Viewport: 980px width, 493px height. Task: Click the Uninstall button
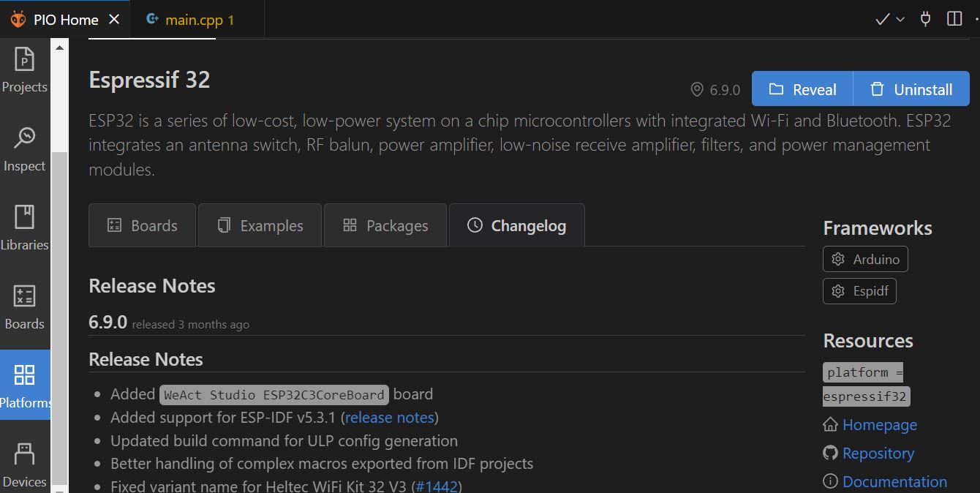click(x=911, y=89)
